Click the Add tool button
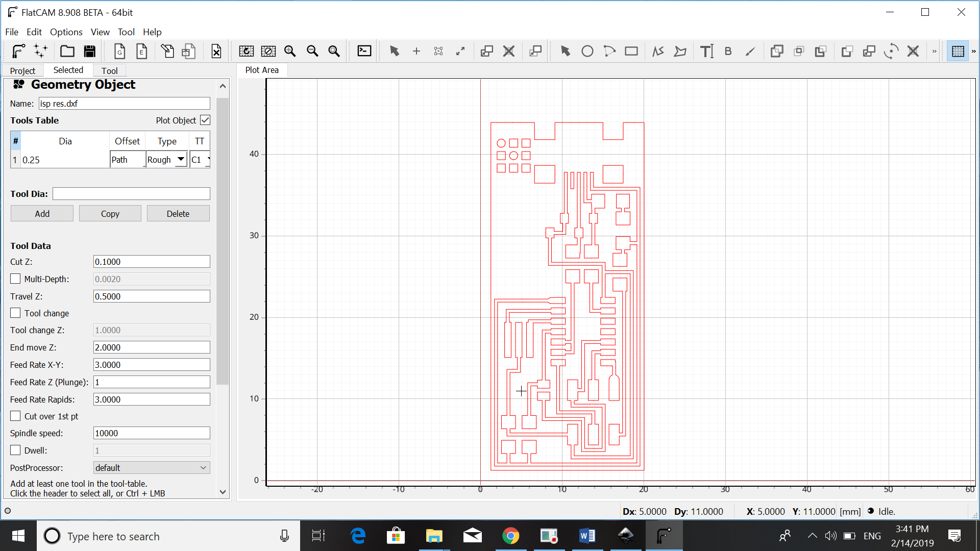The width and height of the screenshot is (980, 551). [42, 214]
